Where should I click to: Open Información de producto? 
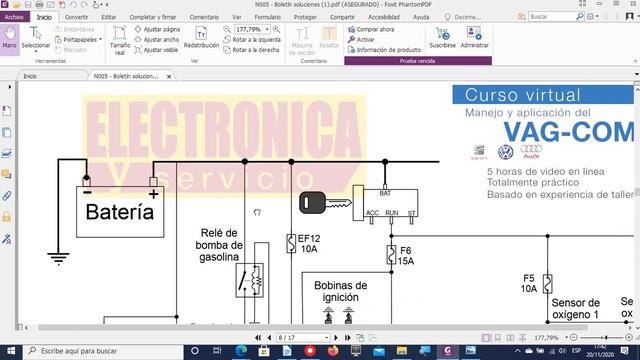coord(384,50)
